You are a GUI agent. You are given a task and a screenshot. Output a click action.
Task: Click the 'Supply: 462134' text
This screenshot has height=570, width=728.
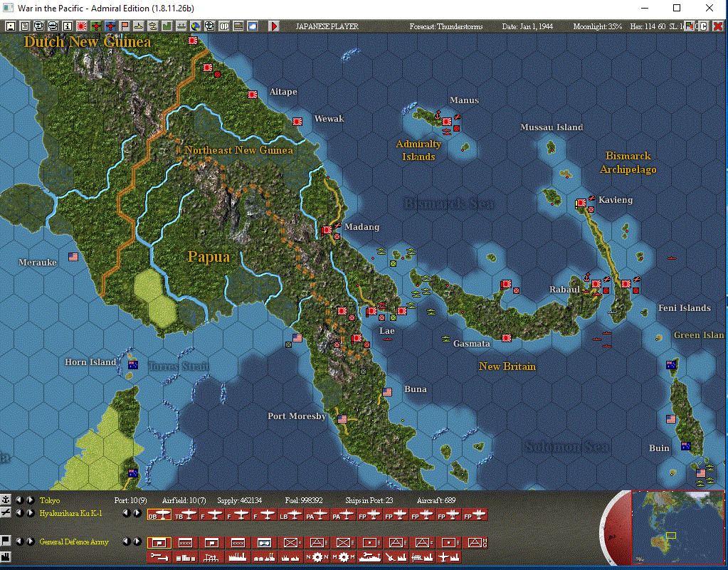pyautogui.click(x=240, y=500)
